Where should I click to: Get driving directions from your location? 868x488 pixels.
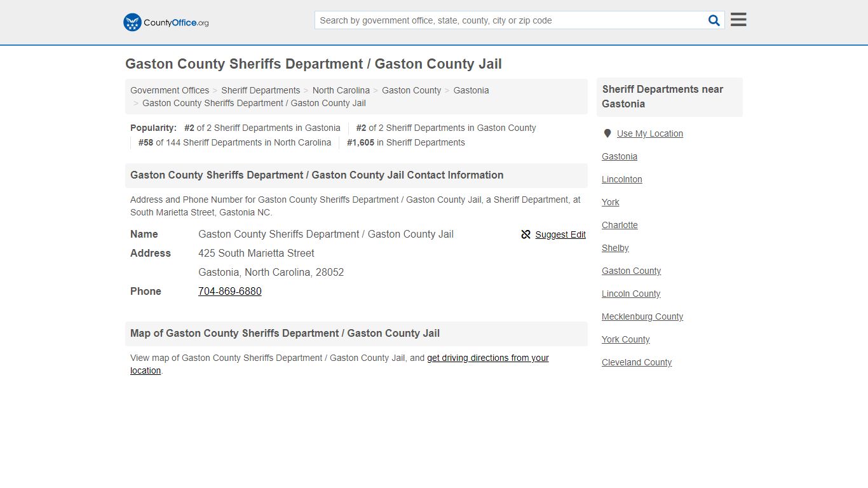pos(339,364)
